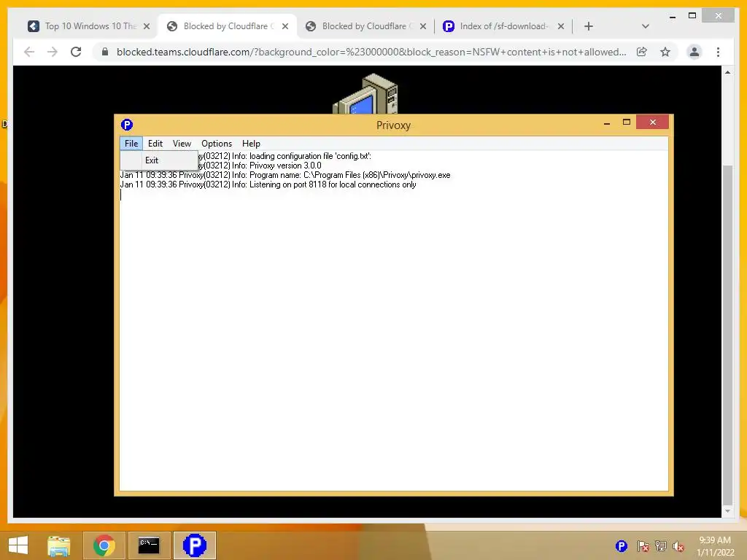Close the Top 10 Windows 10 tab
The width and height of the screenshot is (747, 560).
(x=147, y=26)
